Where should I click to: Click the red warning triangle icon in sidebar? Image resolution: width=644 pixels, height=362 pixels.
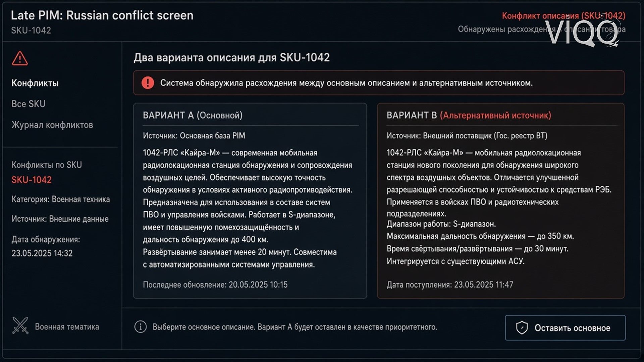tap(20, 58)
